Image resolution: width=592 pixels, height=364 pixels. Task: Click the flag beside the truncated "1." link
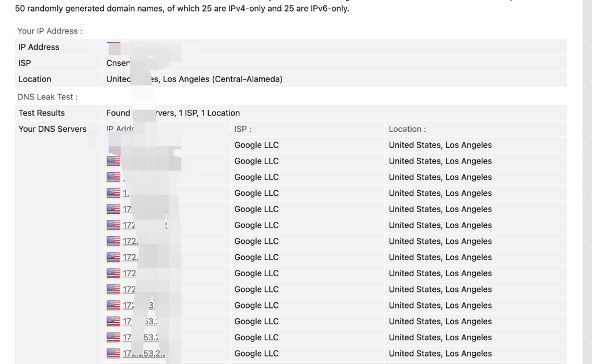coord(113,194)
